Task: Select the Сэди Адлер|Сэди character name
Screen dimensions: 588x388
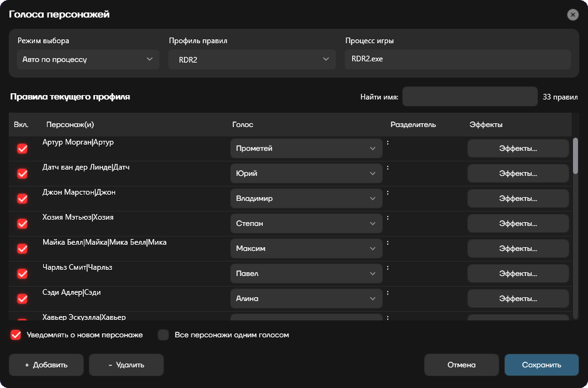Action: (72, 292)
